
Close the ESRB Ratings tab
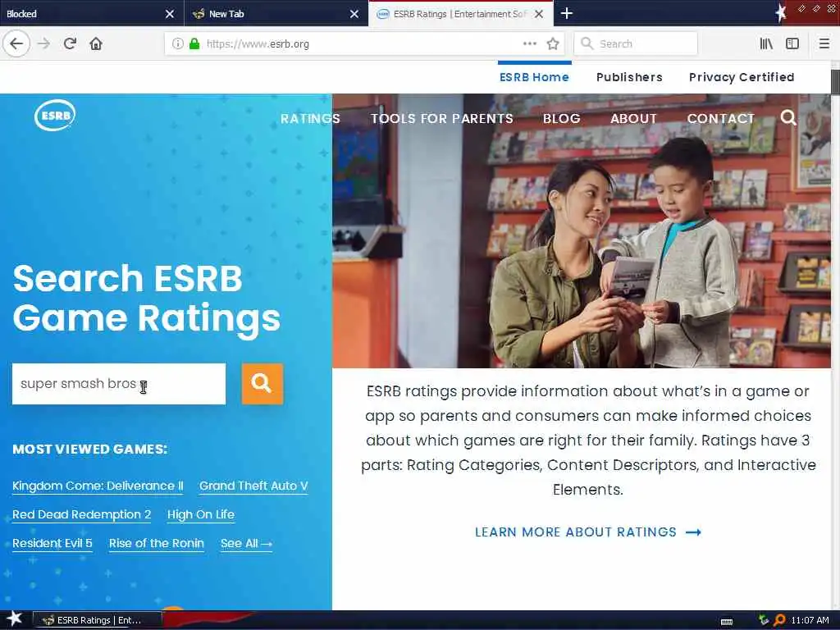click(539, 14)
